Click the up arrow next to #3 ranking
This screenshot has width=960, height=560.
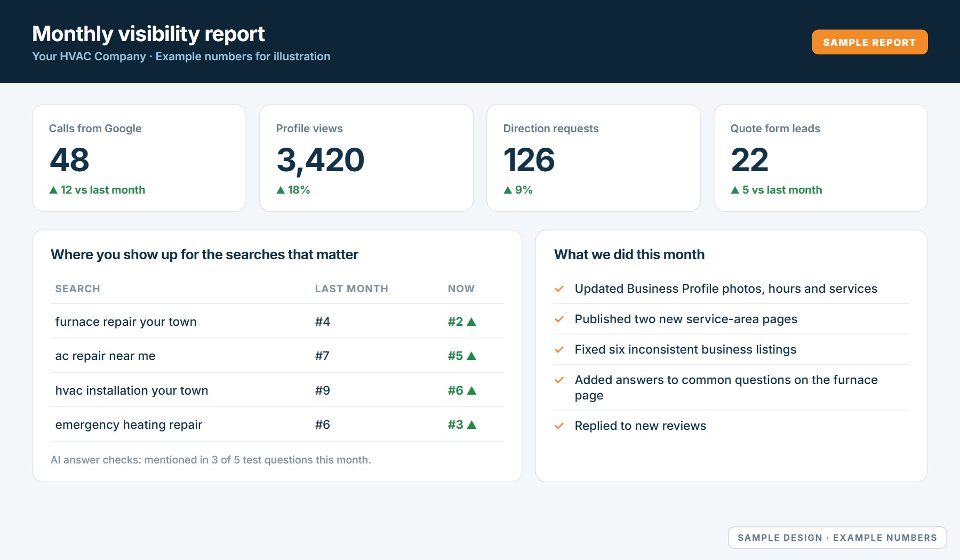pyautogui.click(x=471, y=425)
